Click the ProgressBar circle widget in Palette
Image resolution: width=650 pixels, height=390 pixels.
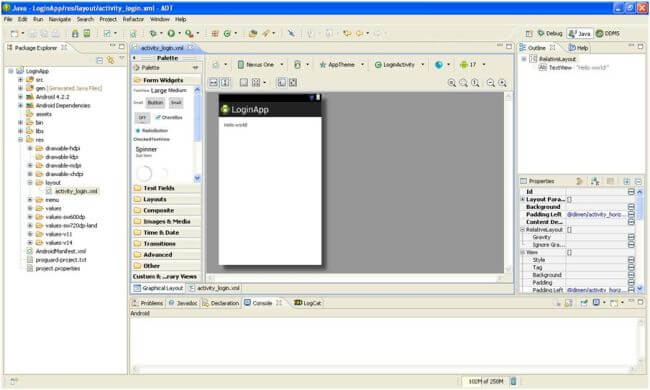(x=144, y=173)
